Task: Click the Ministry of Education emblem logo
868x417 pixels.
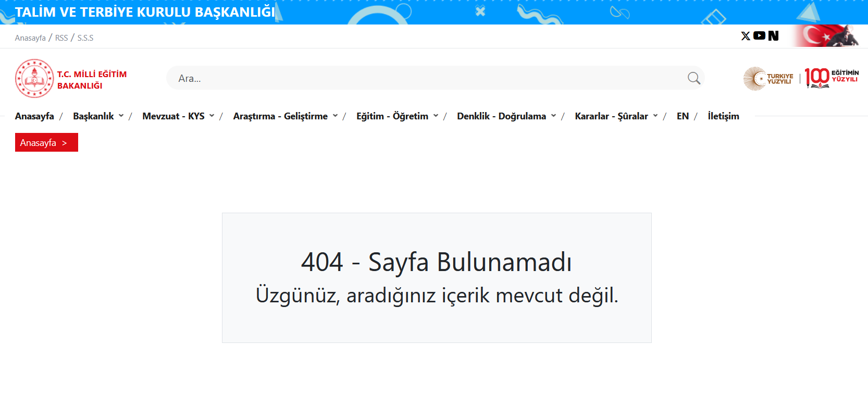Action: click(34, 79)
